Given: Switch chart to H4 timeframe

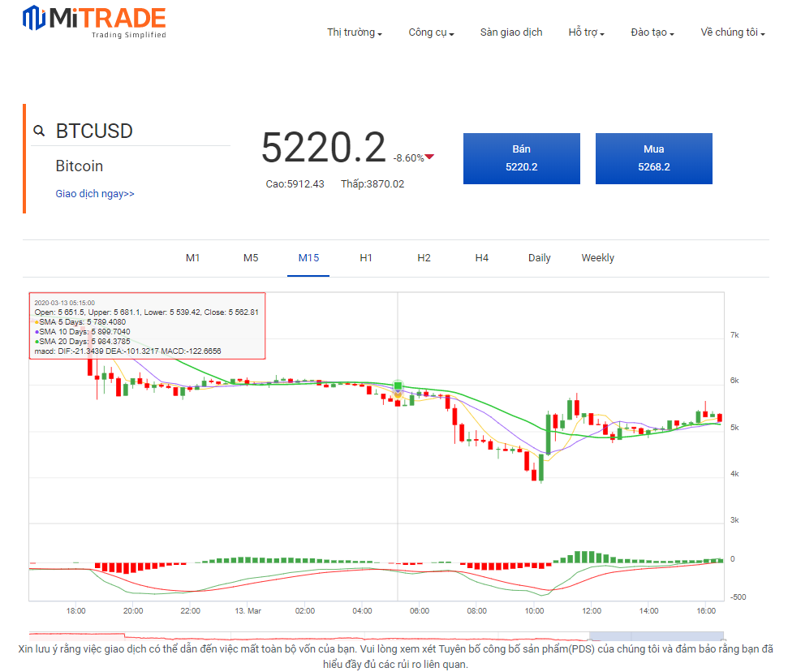Looking at the screenshot, I should [482, 258].
